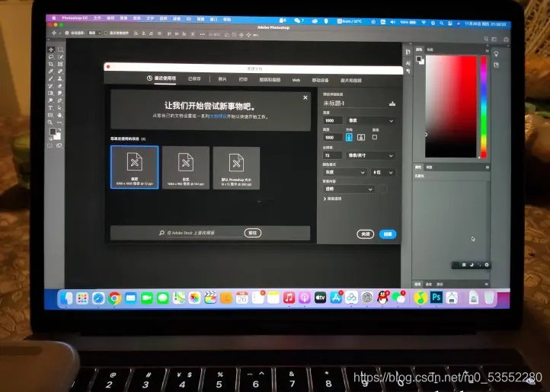550x392 pixels.
Task: Open the 透明 background contents dropdown
Action: click(348, 189)
